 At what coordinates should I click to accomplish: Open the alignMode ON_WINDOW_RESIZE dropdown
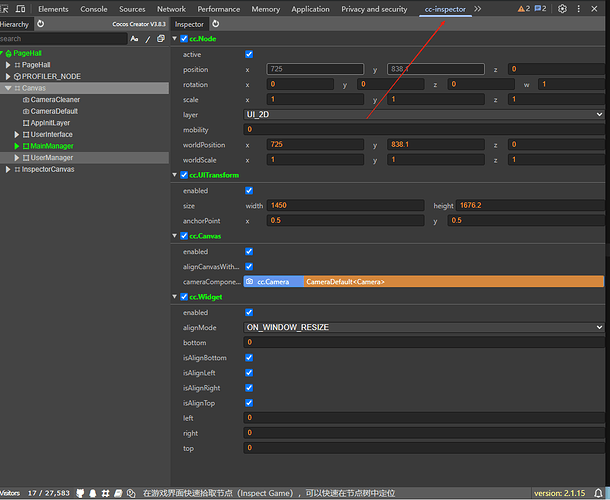tap(424, 327)
